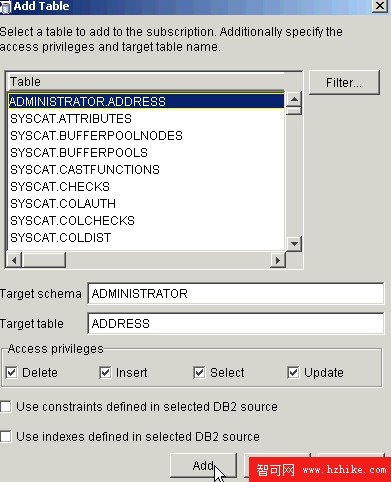This screenshot has width=391, height=482.
Task: Click the Add button
Action: click(x=203, y=465)
